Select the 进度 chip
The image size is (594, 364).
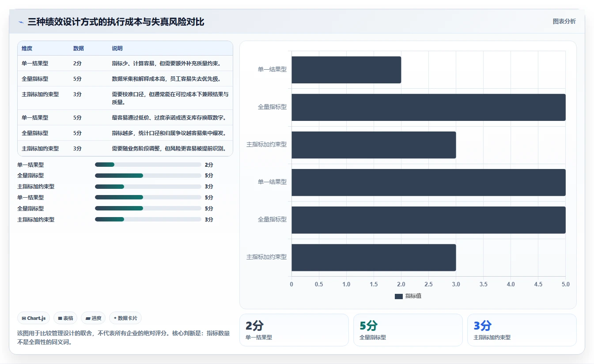click(x=93, y=318)
